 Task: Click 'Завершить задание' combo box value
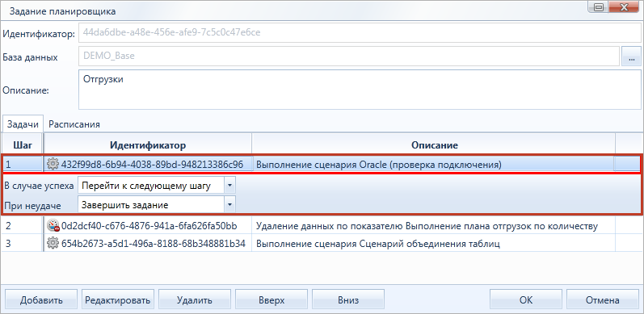click(x=151, y=204)
